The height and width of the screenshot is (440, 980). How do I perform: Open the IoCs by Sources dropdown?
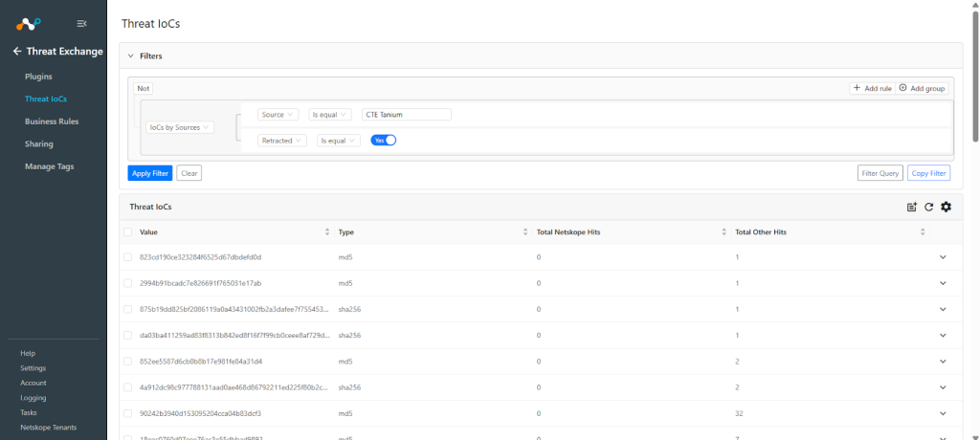(180, 127)
